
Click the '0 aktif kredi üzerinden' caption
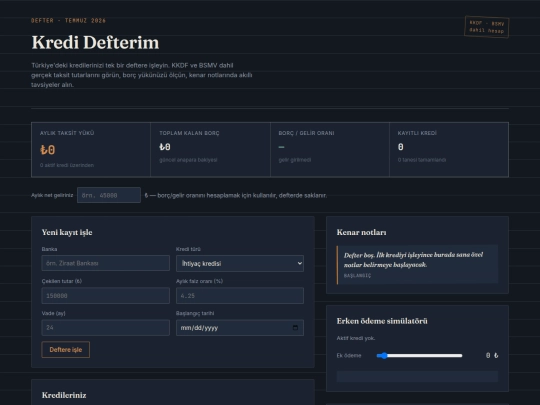[67, 165]
